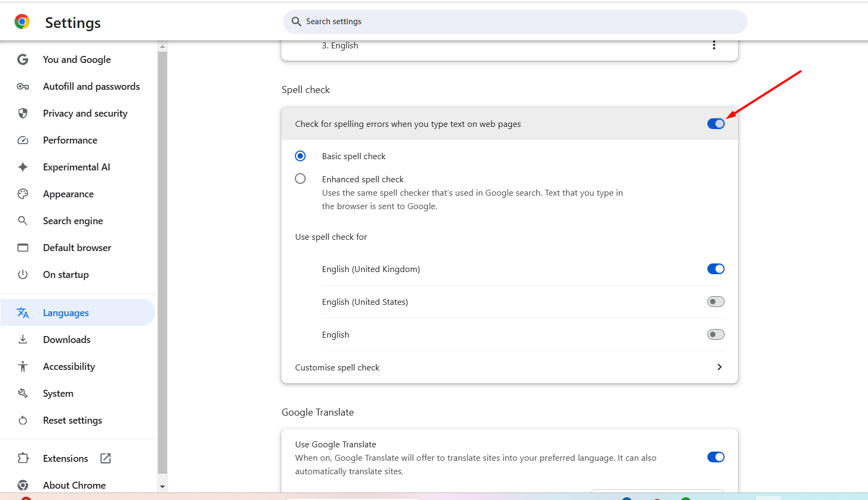The width and height of the screenshot is (868, 500).
Task: Click the external link icon beside Extensions
Action: pos(105,458)
